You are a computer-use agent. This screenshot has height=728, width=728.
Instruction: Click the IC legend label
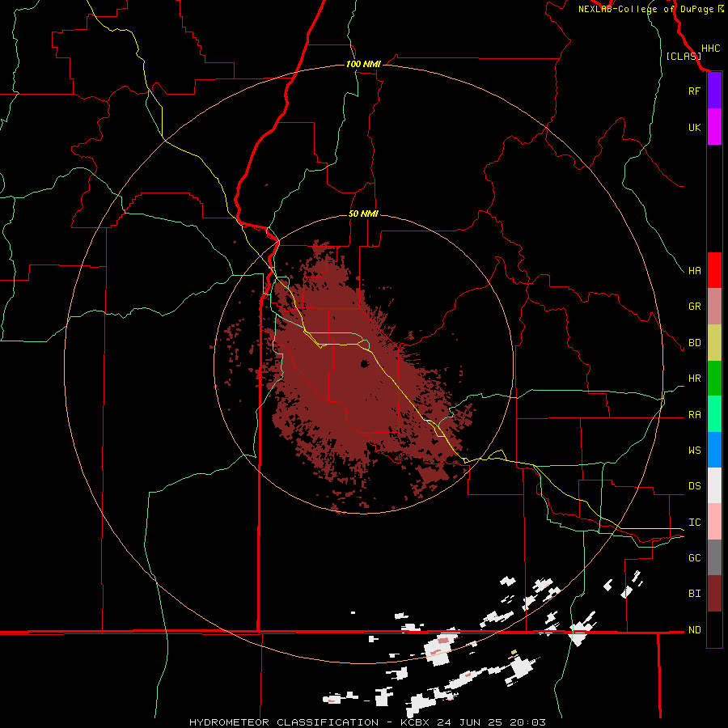click(694, 523)
